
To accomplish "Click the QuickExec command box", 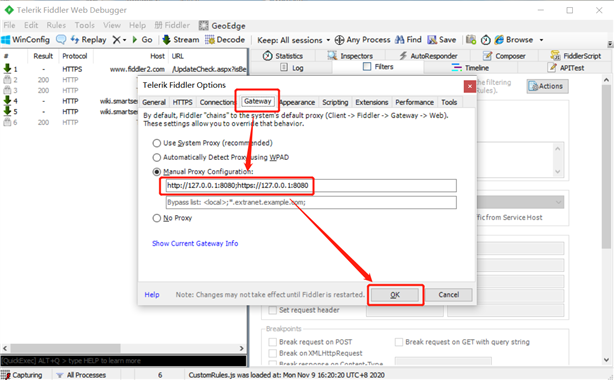I will coord(123,360).
